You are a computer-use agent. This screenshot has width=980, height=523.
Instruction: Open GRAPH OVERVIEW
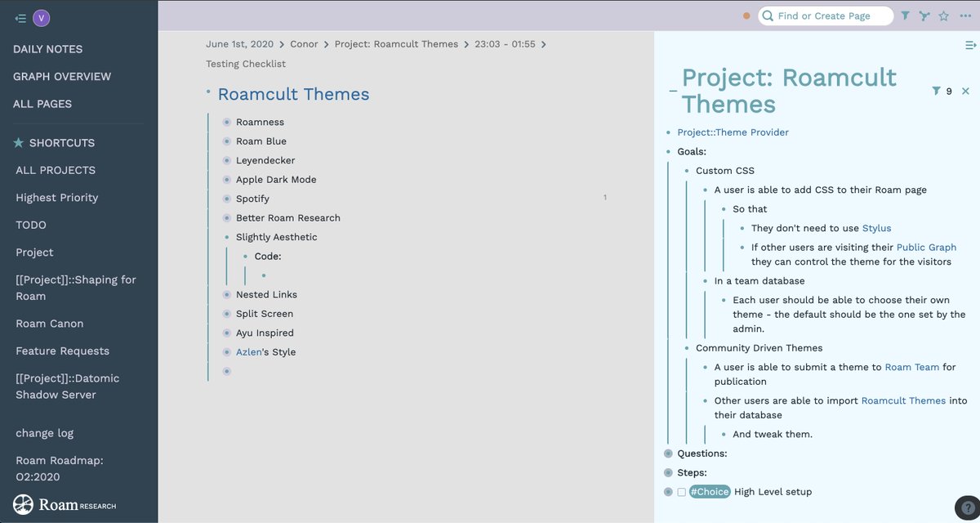tap(62, 77)
